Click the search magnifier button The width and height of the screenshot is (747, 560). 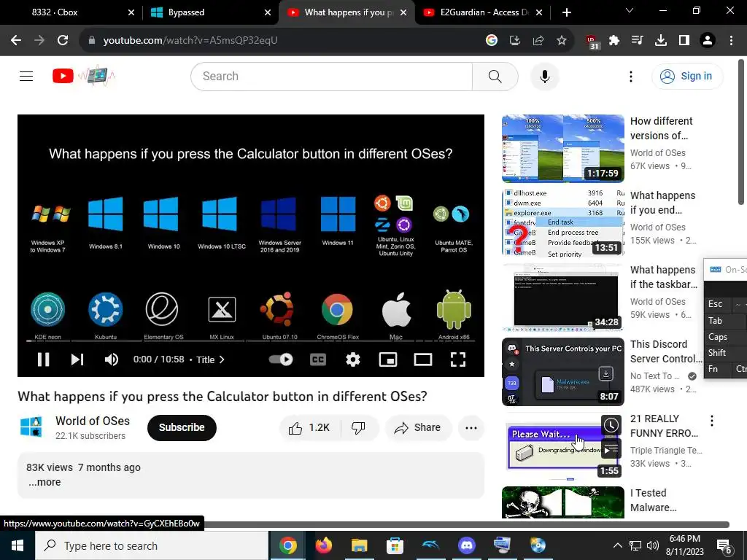pyautogui.click(x=495, y=76)
